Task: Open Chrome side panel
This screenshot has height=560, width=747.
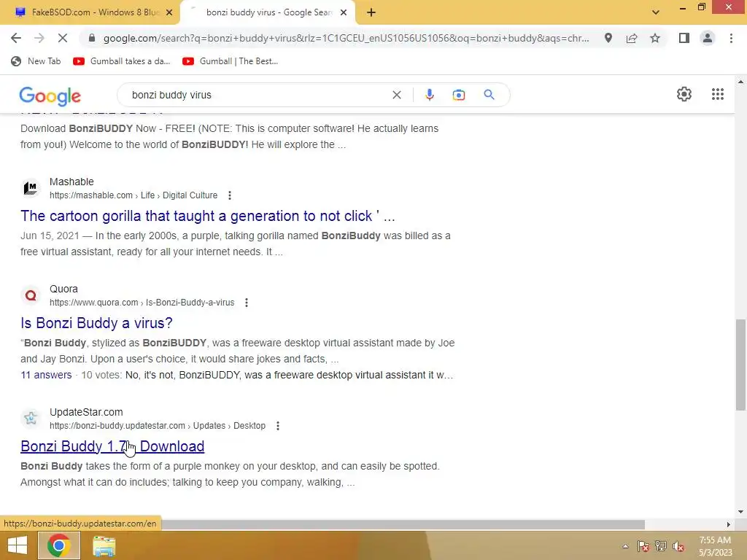Action: point(684,38)
